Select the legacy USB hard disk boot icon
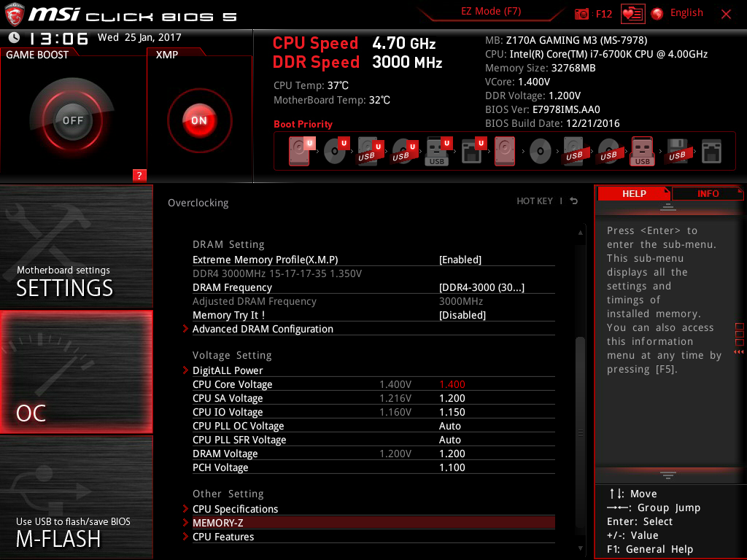The image size is (747, 560). pyautogui.click(x=574, y=152)
